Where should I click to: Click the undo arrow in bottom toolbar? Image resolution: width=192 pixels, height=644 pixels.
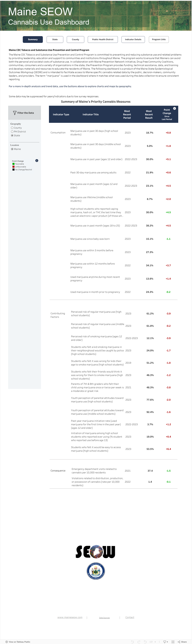pyautogui.click(x=132, y=642)
